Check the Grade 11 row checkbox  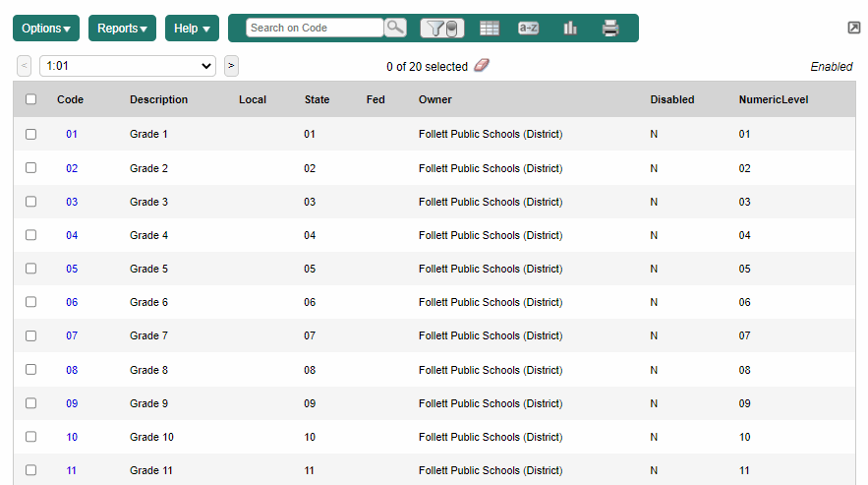(x=31, y=470)
